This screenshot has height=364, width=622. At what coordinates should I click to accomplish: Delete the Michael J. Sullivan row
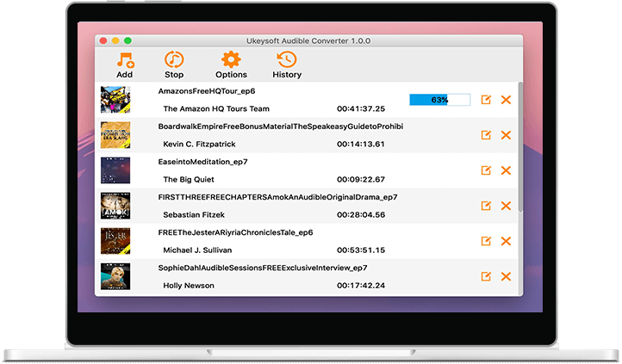point(506,241)
